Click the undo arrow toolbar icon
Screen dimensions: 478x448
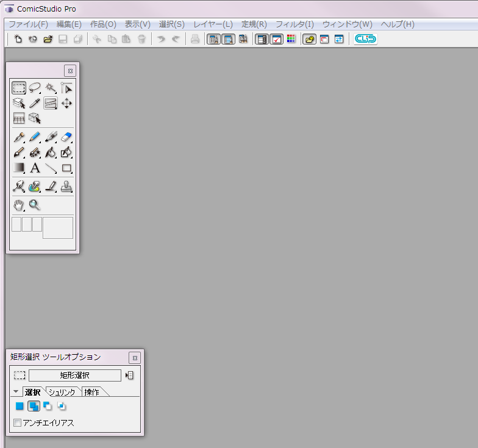point(161,39)
